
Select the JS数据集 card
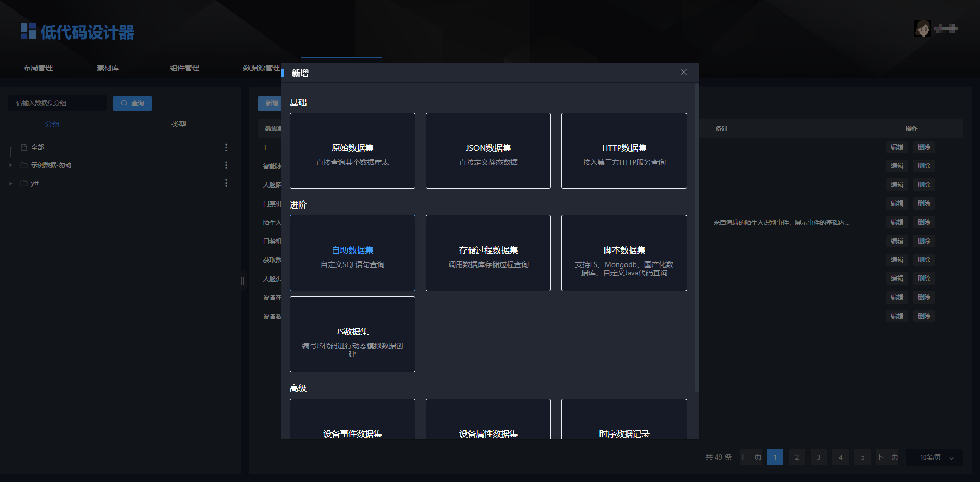click(352, 334)
